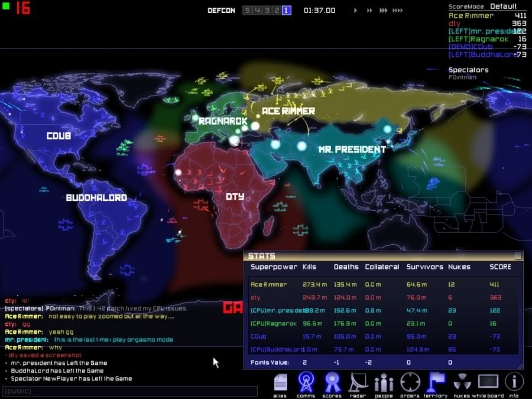532x399 pixels.
Task: Open the people population icon
Action: (x=384, y=382)
